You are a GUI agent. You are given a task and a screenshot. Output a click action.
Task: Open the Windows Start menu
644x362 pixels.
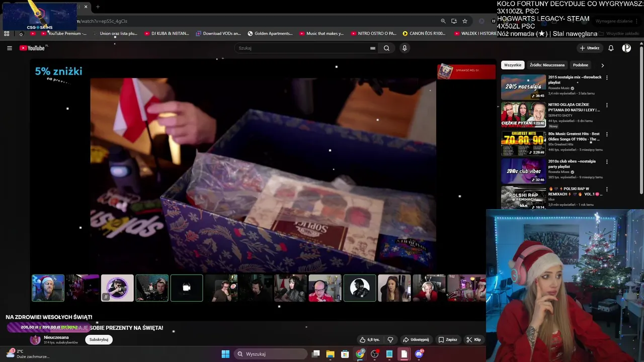[225, 354]
